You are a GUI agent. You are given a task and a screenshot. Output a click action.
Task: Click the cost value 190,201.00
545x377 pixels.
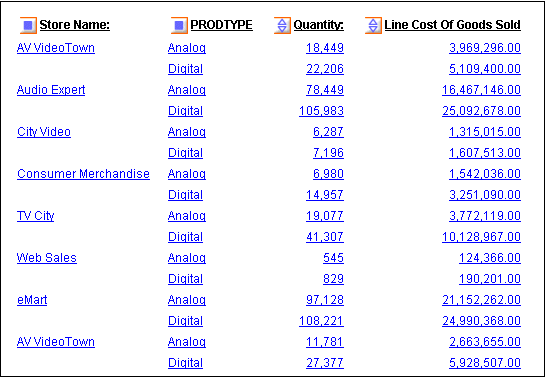click(490, 279)
